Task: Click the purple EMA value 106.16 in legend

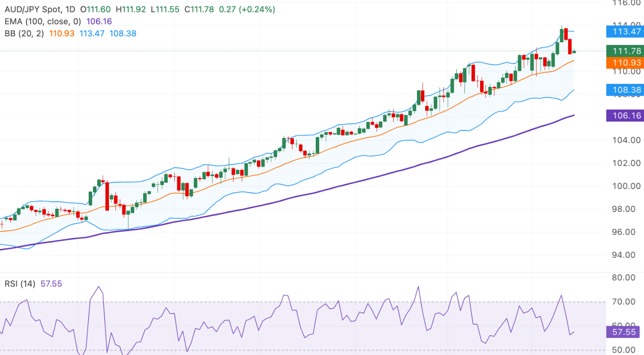Action: point(99,22)
